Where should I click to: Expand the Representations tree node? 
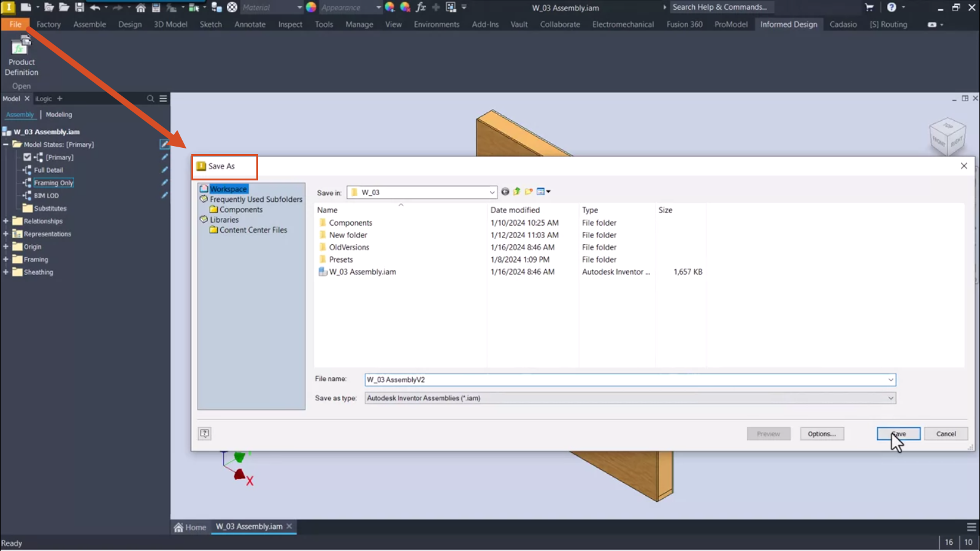pos(6,234)
